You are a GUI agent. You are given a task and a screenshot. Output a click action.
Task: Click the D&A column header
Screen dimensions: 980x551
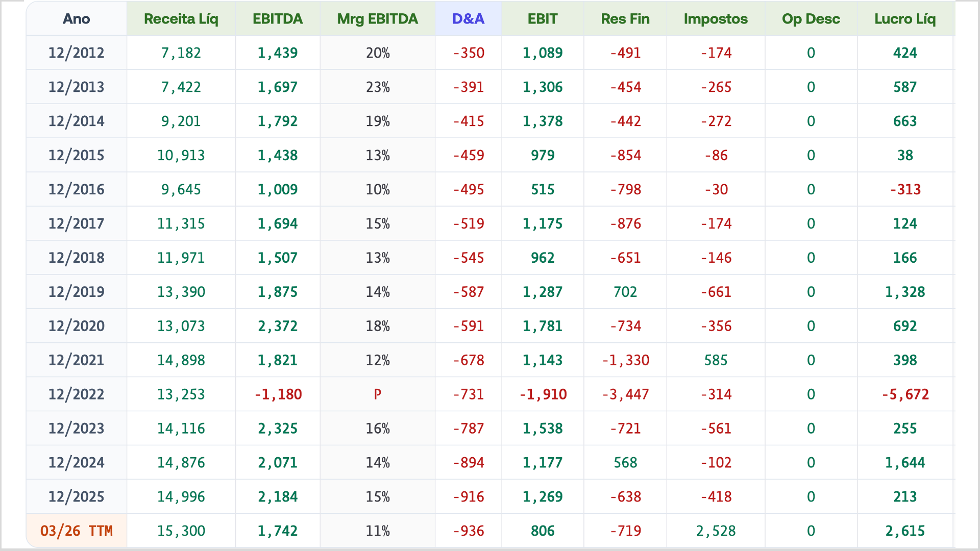click(468, 19)
